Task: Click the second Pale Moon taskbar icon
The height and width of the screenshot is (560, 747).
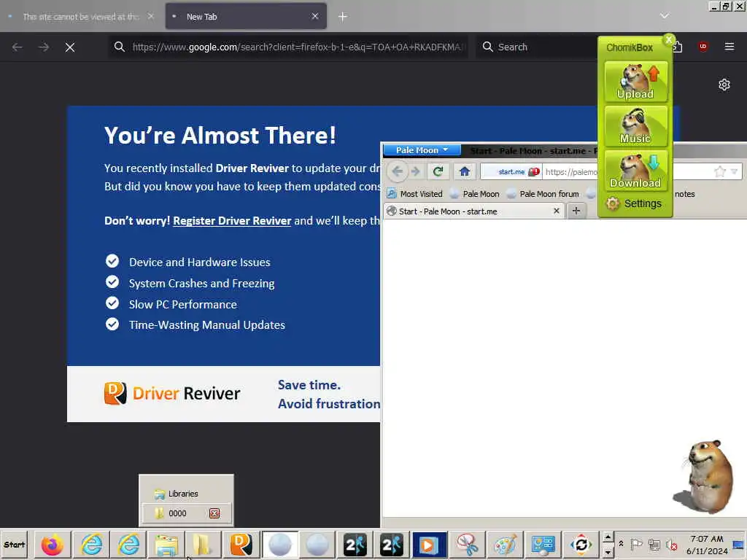Action: tap(317, 545)
